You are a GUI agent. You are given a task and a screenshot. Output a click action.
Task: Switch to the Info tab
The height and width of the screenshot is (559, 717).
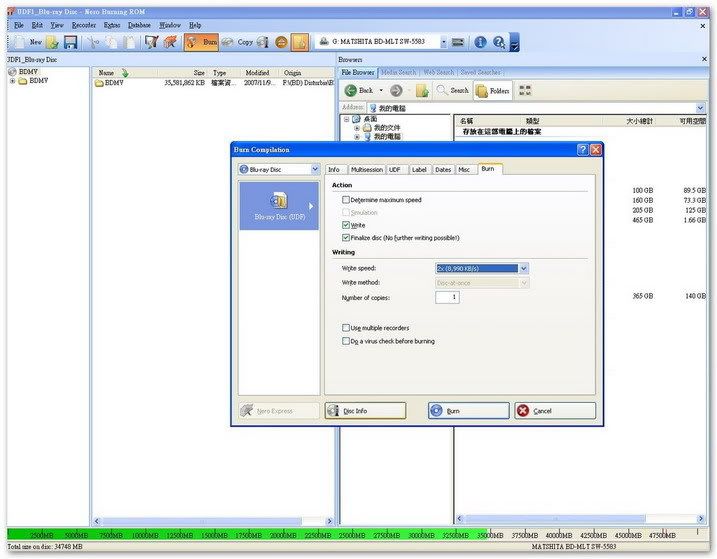pyautogui.click(x=334, y=170)
